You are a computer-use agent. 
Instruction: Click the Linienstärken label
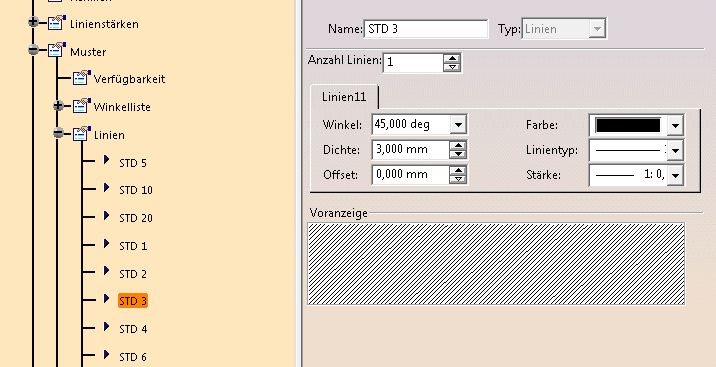pos(104,24)
